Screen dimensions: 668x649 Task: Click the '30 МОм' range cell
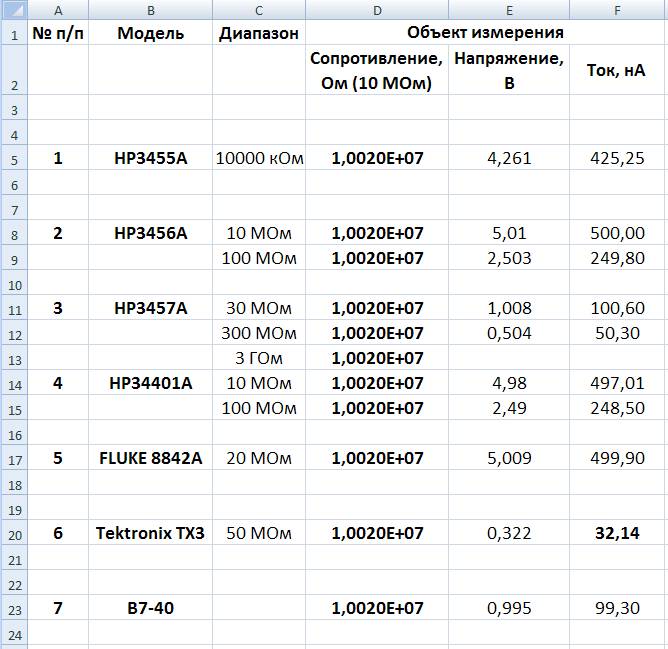click(259, 308)
